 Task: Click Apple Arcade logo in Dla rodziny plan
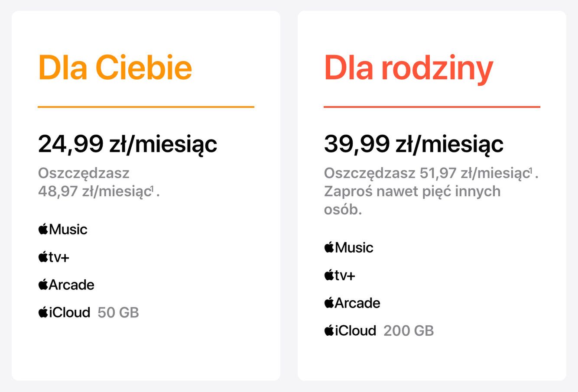tap(352, 303)
